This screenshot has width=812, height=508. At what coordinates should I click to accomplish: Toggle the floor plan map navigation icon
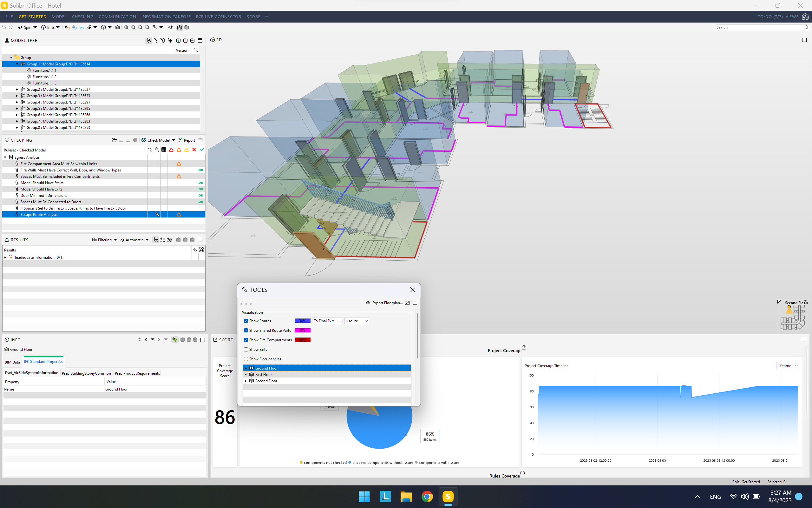click(180, 27)
